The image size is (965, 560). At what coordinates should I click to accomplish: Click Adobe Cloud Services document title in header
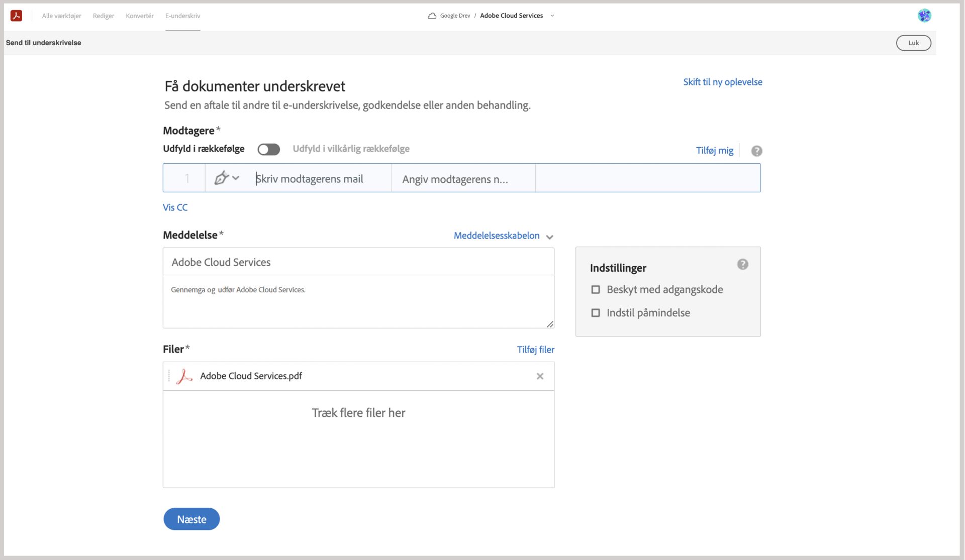(x=511, y=16)
